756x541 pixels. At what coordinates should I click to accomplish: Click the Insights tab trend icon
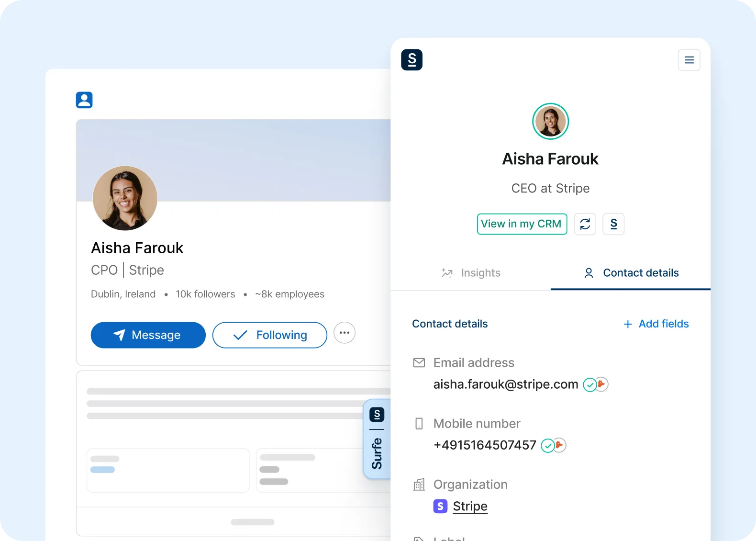447,273
